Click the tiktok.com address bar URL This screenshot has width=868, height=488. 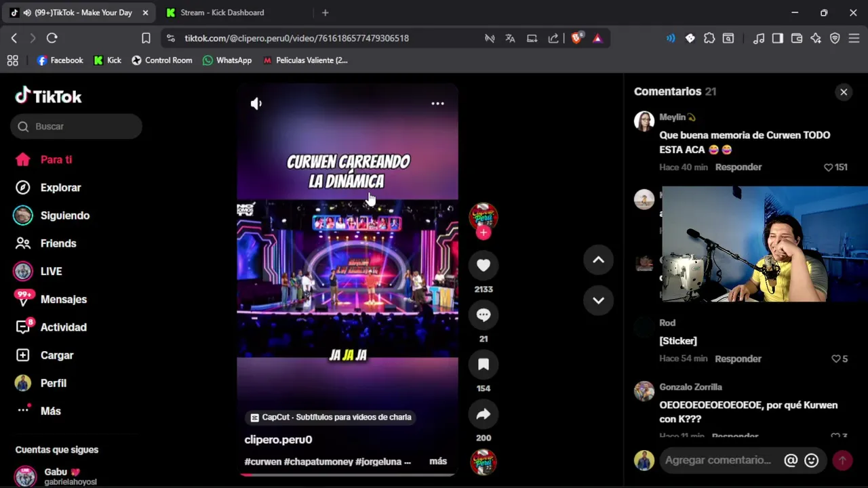tap(296, 38)
